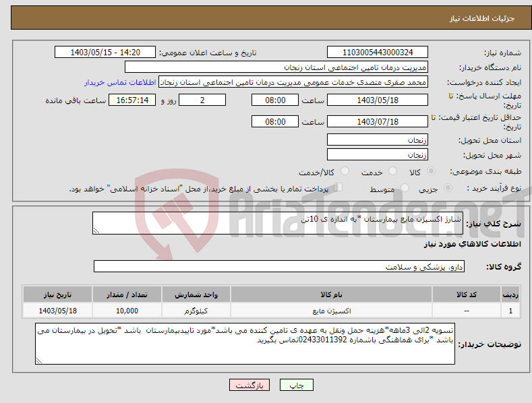Click the price validity date 1403/07/18 field
Image resolution: width=532 pixels, height=403 pixels.
[378, 121]
